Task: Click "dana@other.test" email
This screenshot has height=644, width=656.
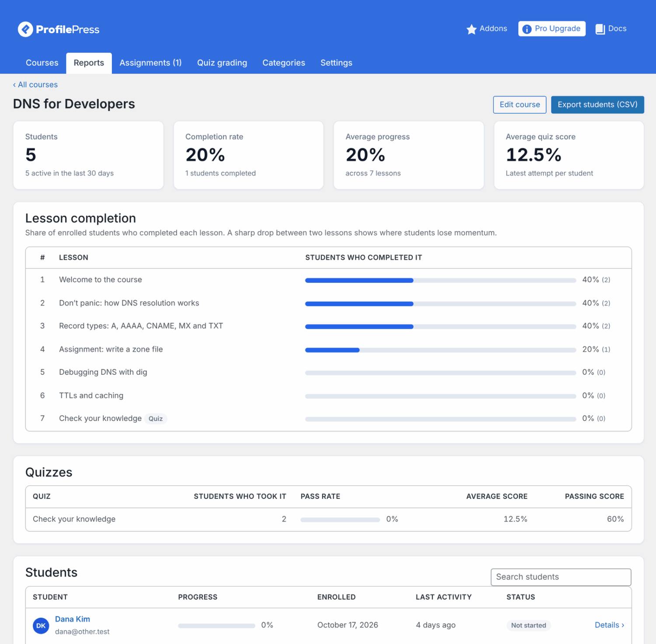Action: pyautogui.click(x=82, y=632)
